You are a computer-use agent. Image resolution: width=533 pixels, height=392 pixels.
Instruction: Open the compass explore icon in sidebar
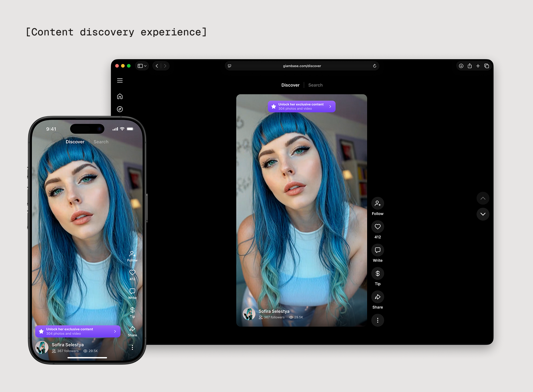tap(120, 109)
